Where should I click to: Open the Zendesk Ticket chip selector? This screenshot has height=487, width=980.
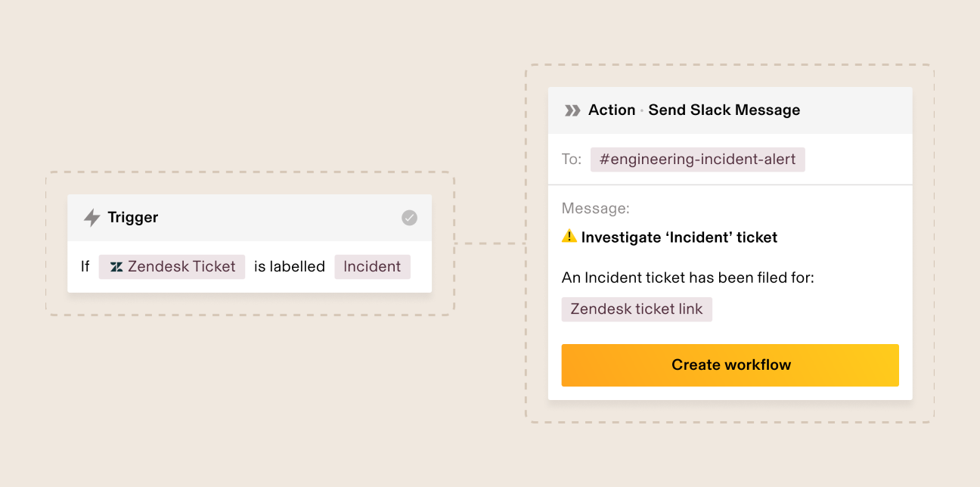[172, 267]
